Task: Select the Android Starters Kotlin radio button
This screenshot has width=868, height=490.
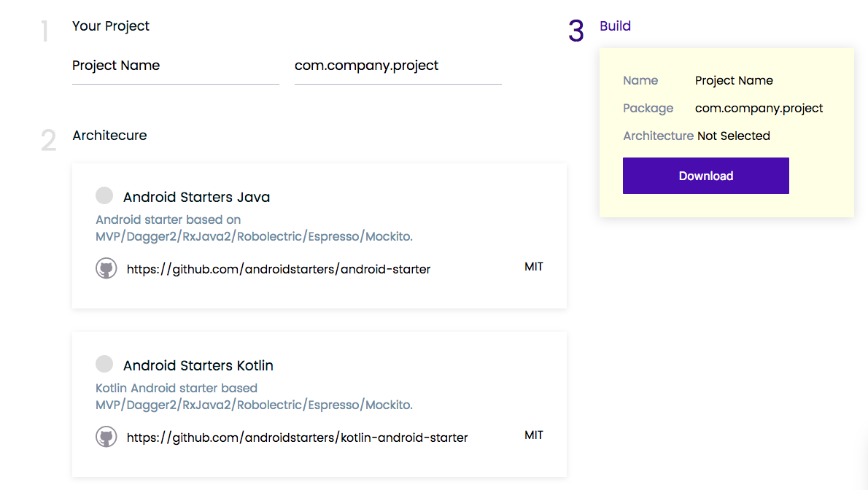Action: (104, 364)
